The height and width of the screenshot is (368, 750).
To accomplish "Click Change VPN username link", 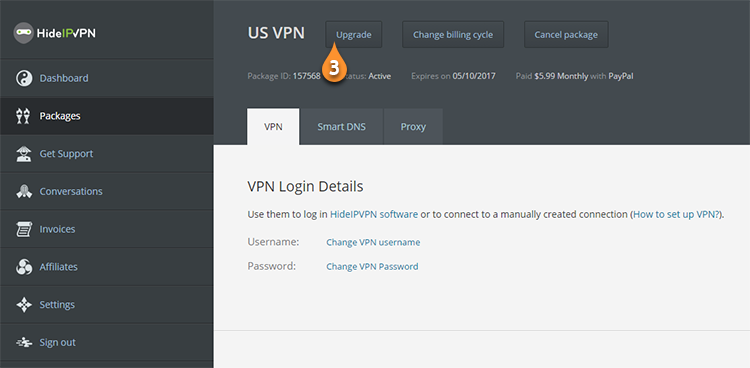I will point(373,242).
